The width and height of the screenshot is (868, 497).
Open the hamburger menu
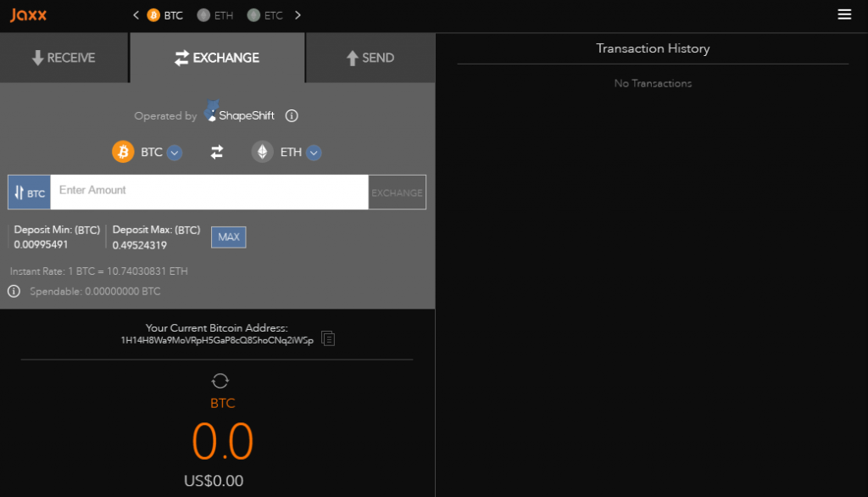pyautogui.click(x=843, y=14)
